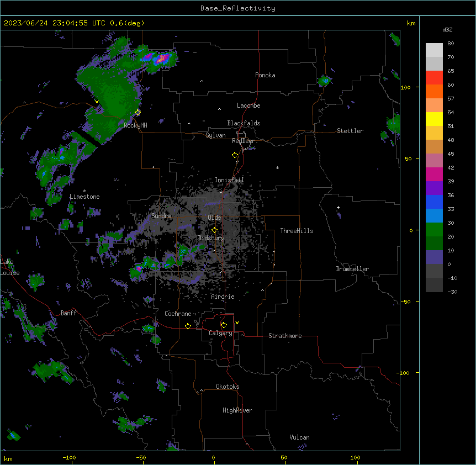This screenshot has width=476, height=465.
Task: Click the yellow diamond marker above Calgary label
Action: (x=224, y=325)
